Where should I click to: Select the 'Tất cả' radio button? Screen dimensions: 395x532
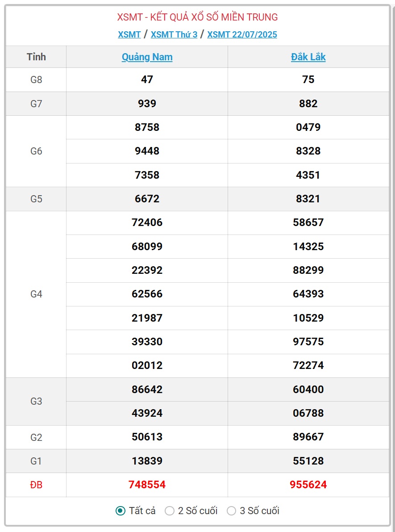coord(121,511)
